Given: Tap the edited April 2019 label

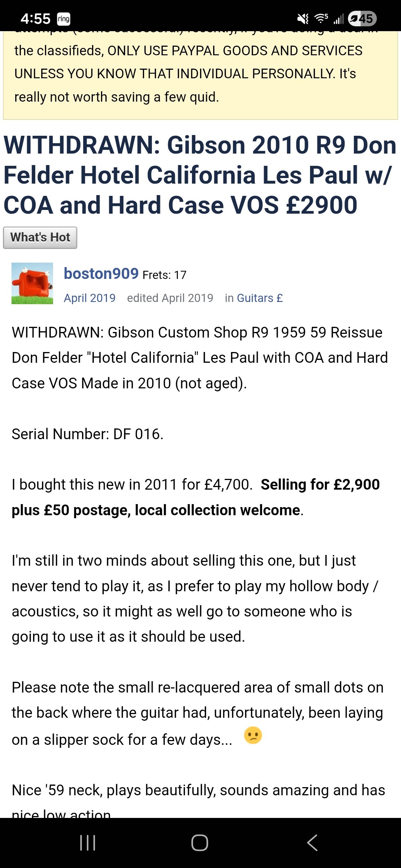Looking at the screenshot, I should tap(170, 298).
